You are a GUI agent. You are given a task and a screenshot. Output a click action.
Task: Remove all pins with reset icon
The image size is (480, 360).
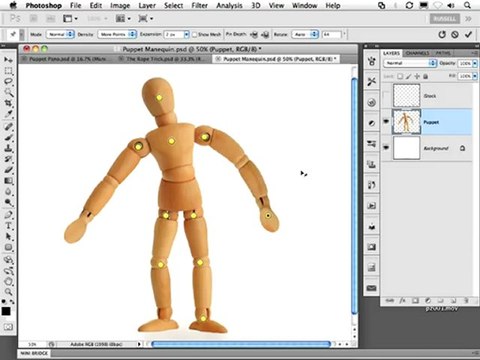click(442, 34)
